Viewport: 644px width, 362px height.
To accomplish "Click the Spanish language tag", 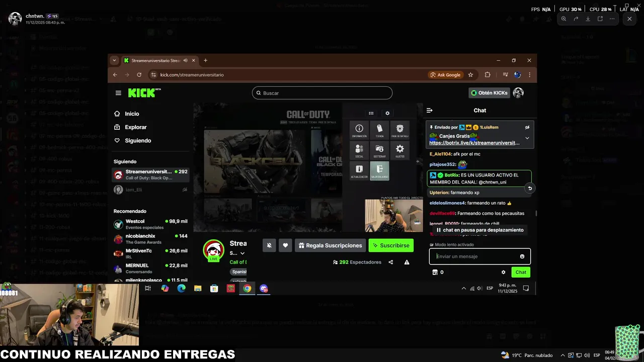I will [x=239, y=271].
